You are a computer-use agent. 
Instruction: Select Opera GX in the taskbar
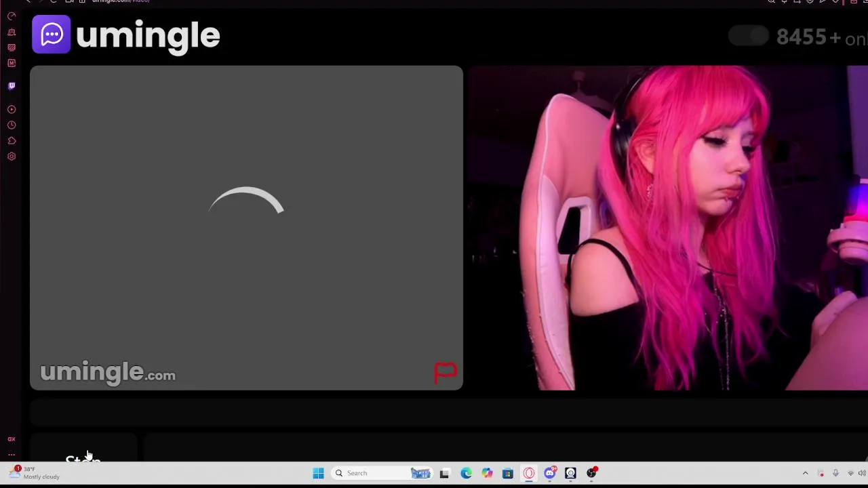[x=529, y=473]
